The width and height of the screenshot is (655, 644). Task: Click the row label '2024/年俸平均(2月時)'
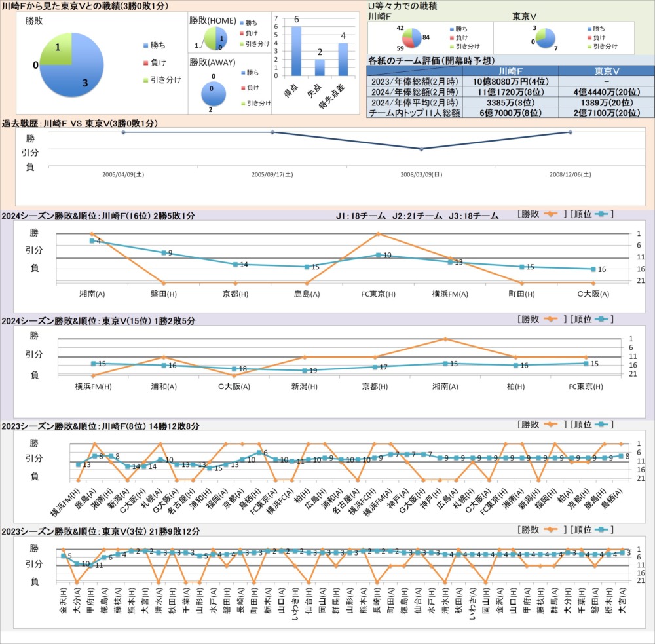[x=415, y=102]
